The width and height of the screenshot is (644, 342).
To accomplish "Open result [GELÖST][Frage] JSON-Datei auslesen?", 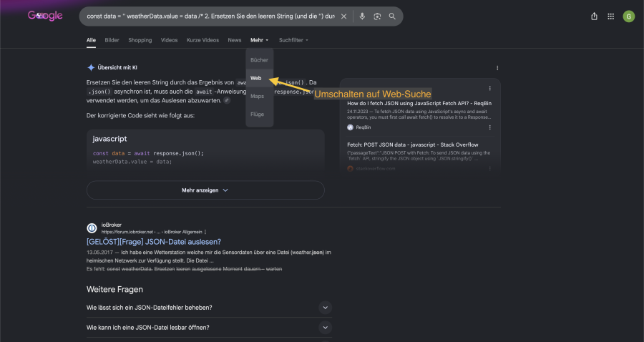I will click(x=154, y=242).
